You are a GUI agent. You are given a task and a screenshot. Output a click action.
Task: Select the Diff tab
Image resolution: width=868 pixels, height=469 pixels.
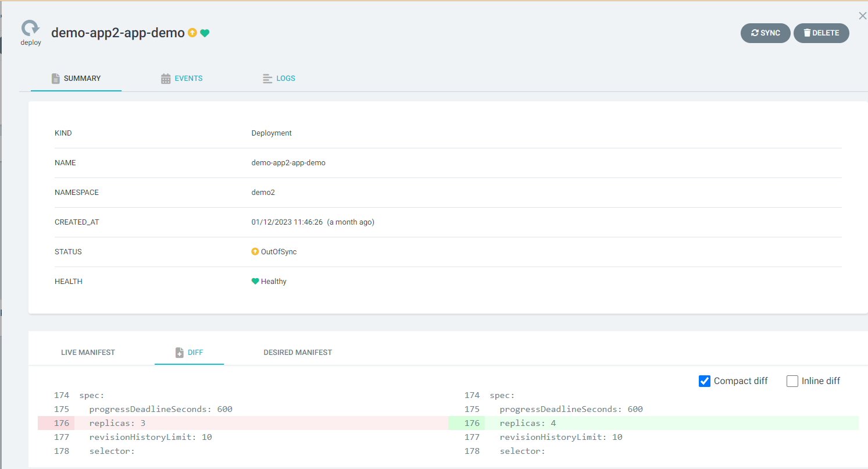coord(189,353)
